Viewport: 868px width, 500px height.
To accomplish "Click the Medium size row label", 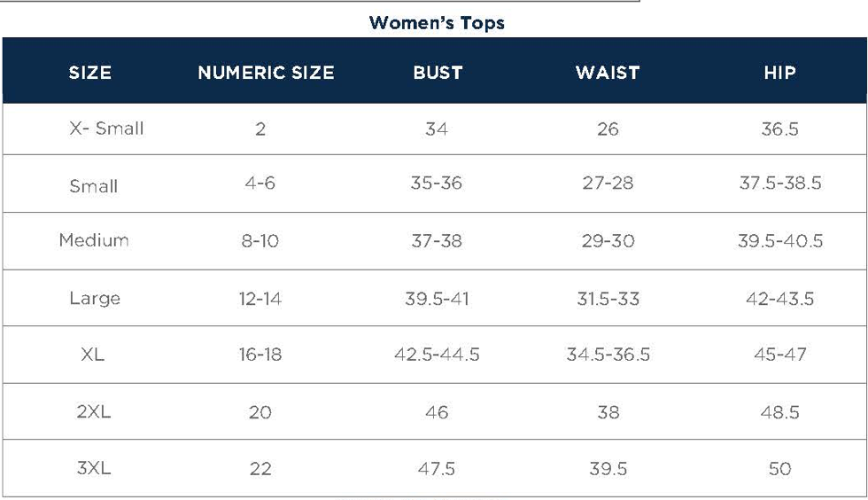I will (94, 240).
